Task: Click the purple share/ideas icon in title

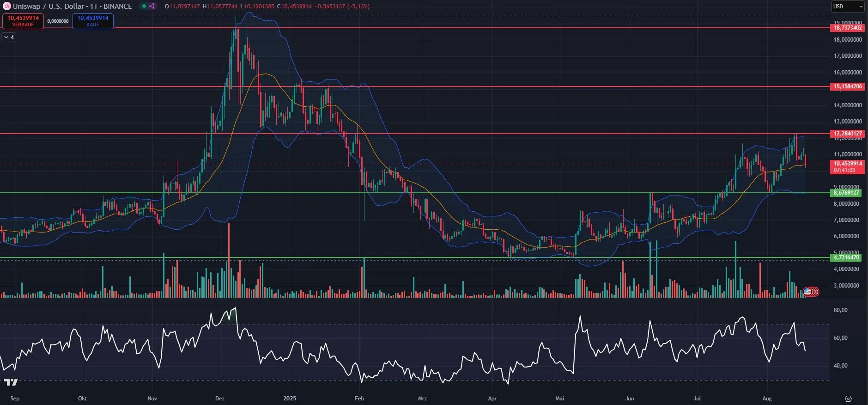Action: click(x=152, y=6)
